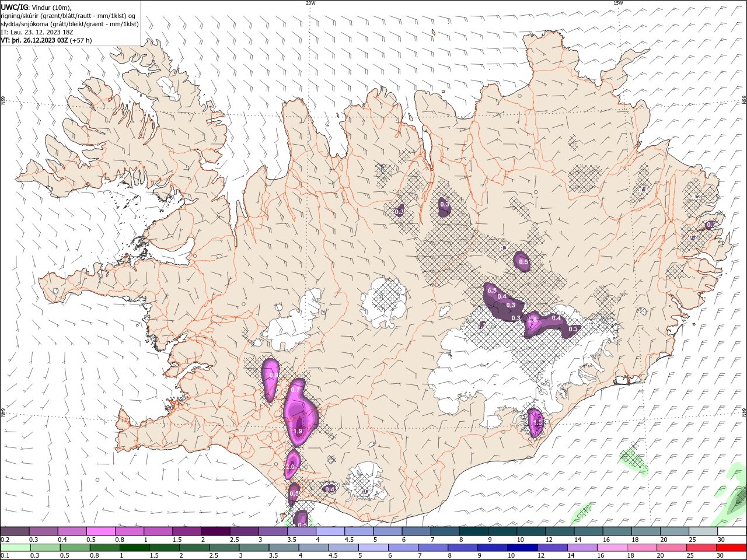This screenshot has height=560, width=747.
Task: Click the 'VT: þri. 26.12.2023 03Z' valid time
Action: [x=34, y=40]
